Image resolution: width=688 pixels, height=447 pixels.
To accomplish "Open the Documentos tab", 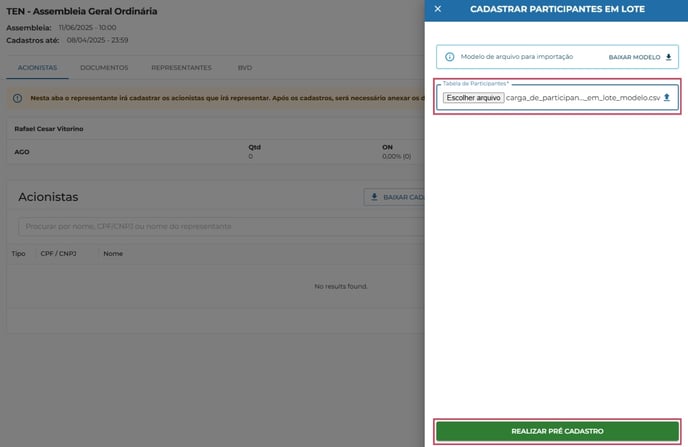I will pos(104,68).
